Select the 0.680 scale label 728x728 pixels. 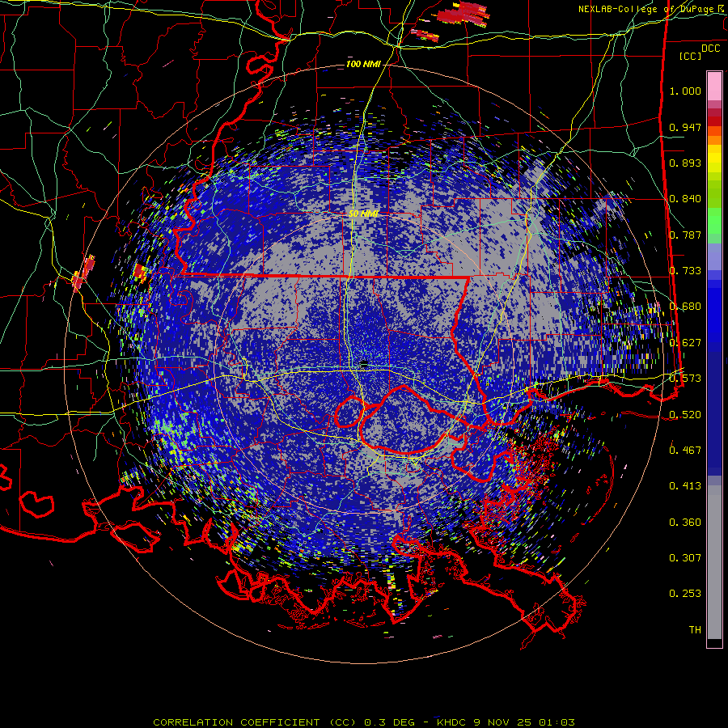(x=685, y=307)
